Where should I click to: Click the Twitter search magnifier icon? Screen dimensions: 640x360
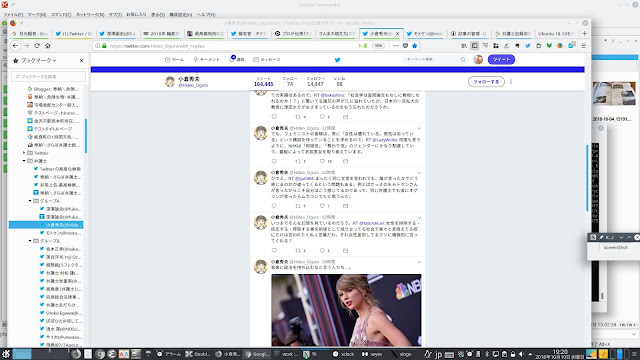[463, 60]
